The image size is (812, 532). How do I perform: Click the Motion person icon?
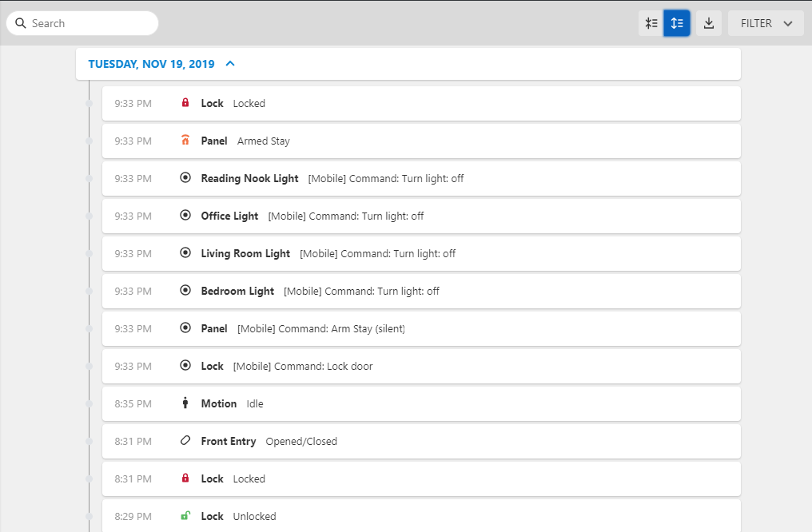(185, 403)
